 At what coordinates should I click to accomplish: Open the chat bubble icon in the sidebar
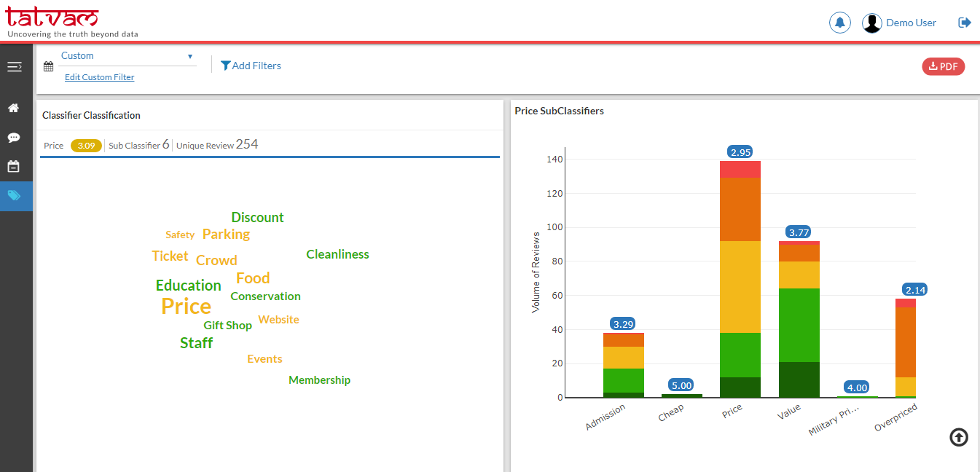13,137
